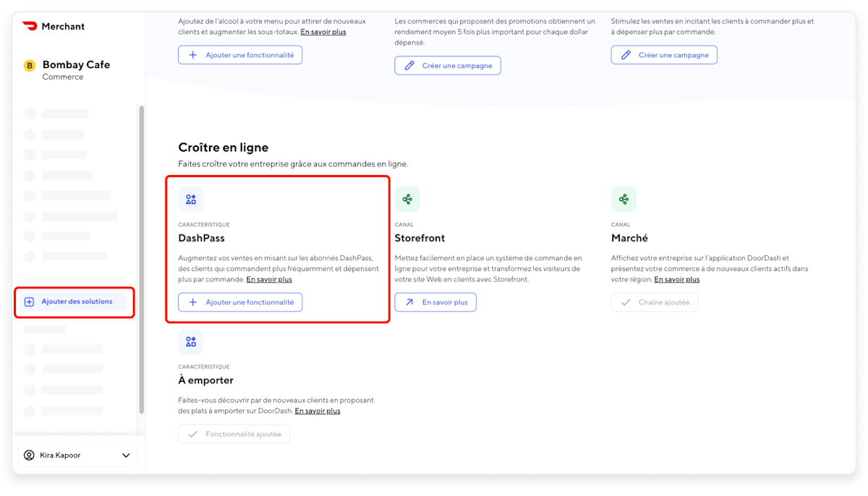Click the CARACTÉRISTIQUE label above DashPass
868x496 pixels.
(x=204, y=225)
